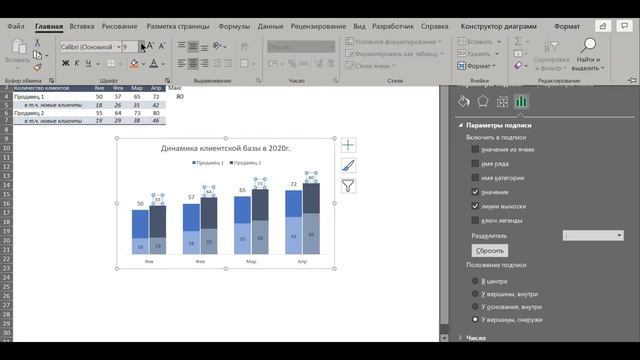This screenshot has width=640, height=360.
Task: Select 'У вершины, снаружи' radio button
Action: tap(475, 320)
